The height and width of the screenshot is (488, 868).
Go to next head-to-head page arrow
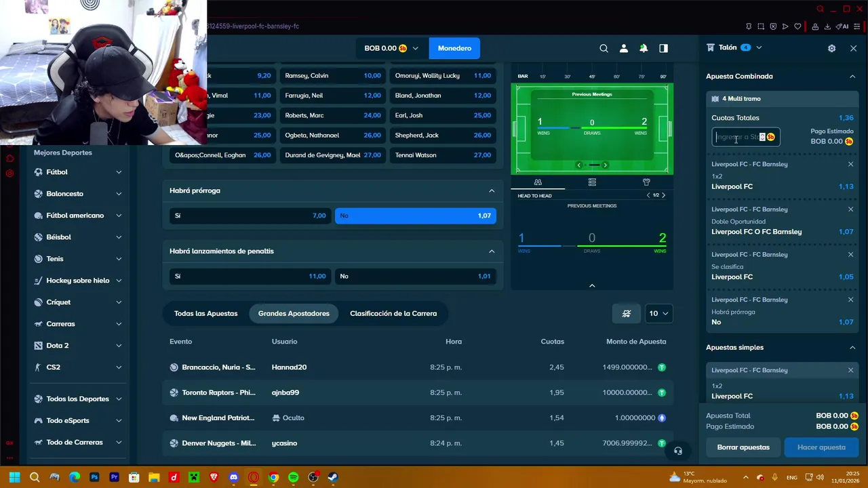click(x=663, y=195)
